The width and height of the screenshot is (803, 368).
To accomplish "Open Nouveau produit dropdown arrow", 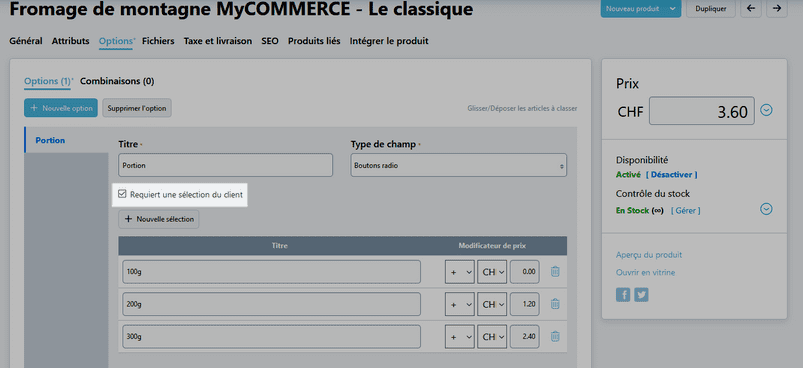I will (672, 9).
